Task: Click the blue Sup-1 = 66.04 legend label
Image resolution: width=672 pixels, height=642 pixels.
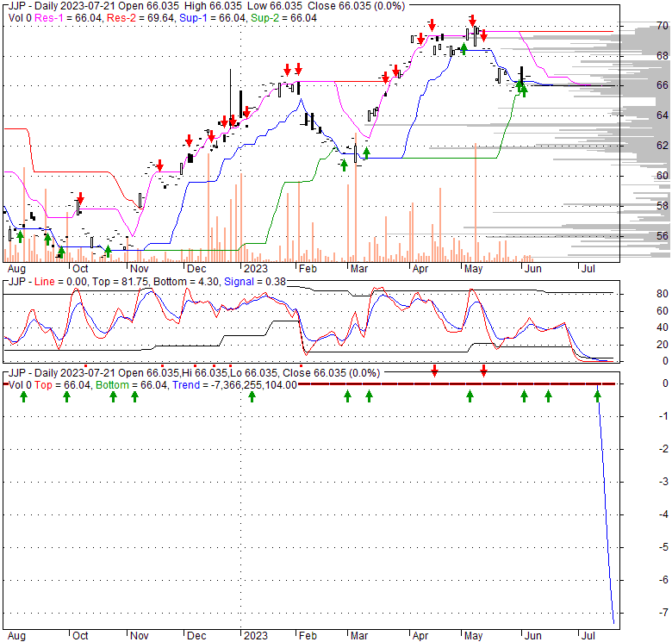Action: pyautogui.click(x=213, y=18)
